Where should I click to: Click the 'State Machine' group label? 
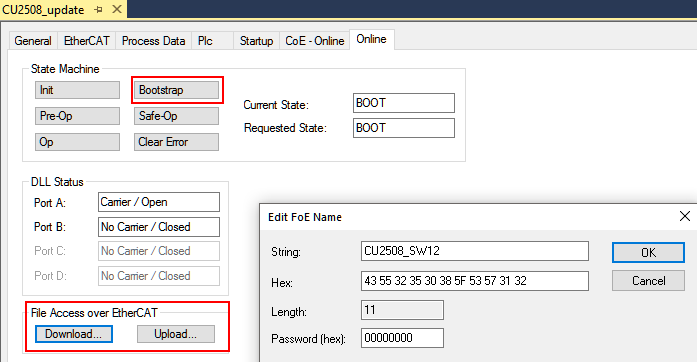point(65,69)
